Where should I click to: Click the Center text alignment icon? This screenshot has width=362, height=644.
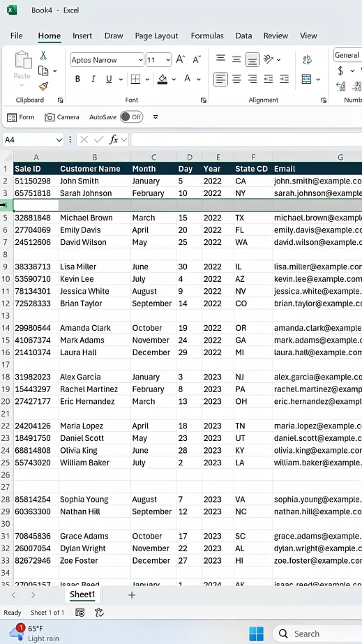(x=236, y=79)
